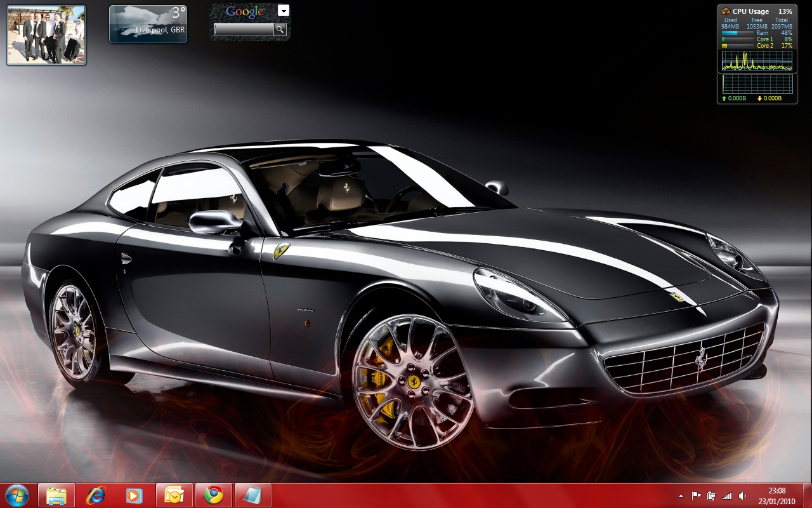Open Windows Explorer from the taskbar
The width and height of the screenshot is (812, 508).
pos(56,495)
